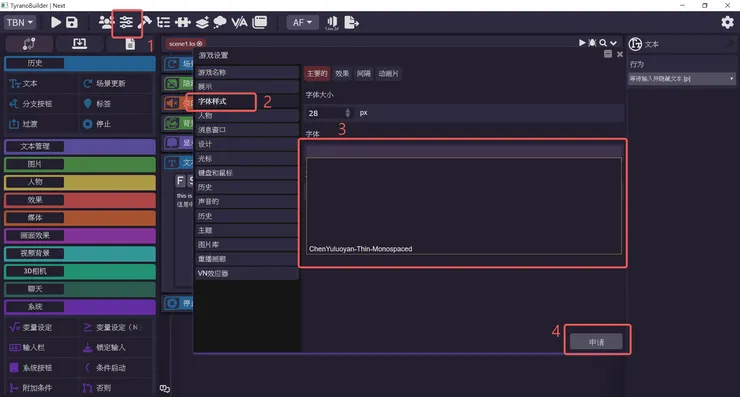Select ChenYuluoyan-Thin-Monospaced font entry
This screenshot has width=740, height=397.
(361, 249)
